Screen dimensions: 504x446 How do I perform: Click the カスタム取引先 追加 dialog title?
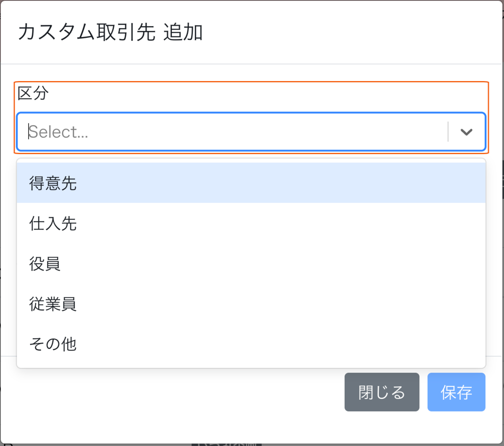[x=110, y=32]
